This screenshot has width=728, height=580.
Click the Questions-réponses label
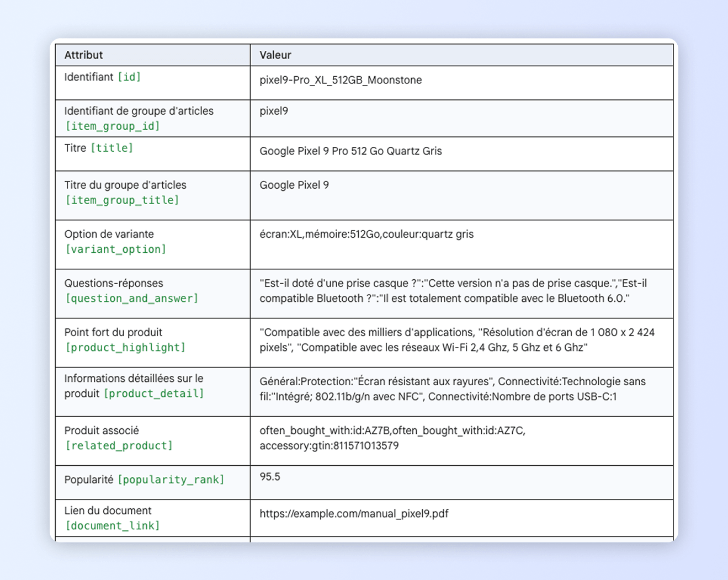pyautogui.click(x=114, y=283)
